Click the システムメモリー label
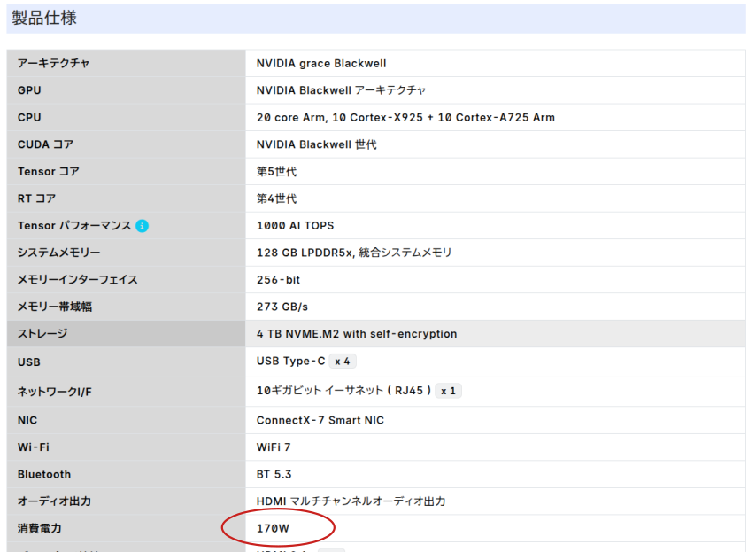 (58, 253)
